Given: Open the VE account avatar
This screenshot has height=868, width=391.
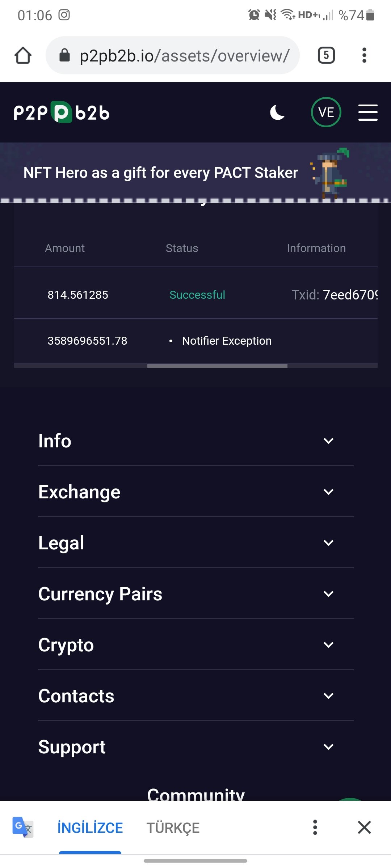Looking at the screenshot, I should 326,112.
